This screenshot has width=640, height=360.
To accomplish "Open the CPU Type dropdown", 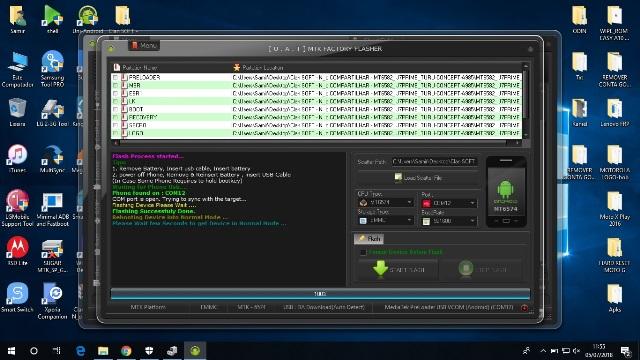I will tap(386, 202).
